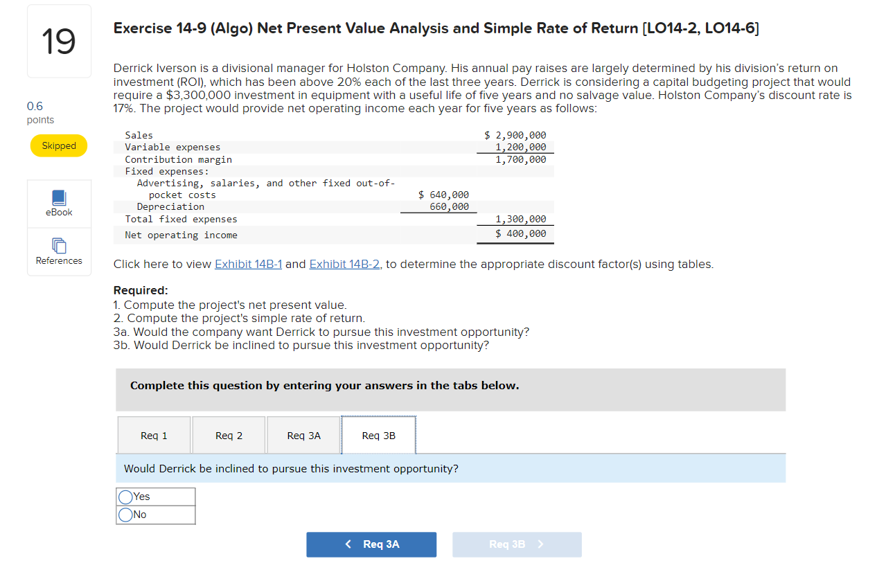Click the Skipped status badge
877x588 pixels.
[x=59, y=145]
